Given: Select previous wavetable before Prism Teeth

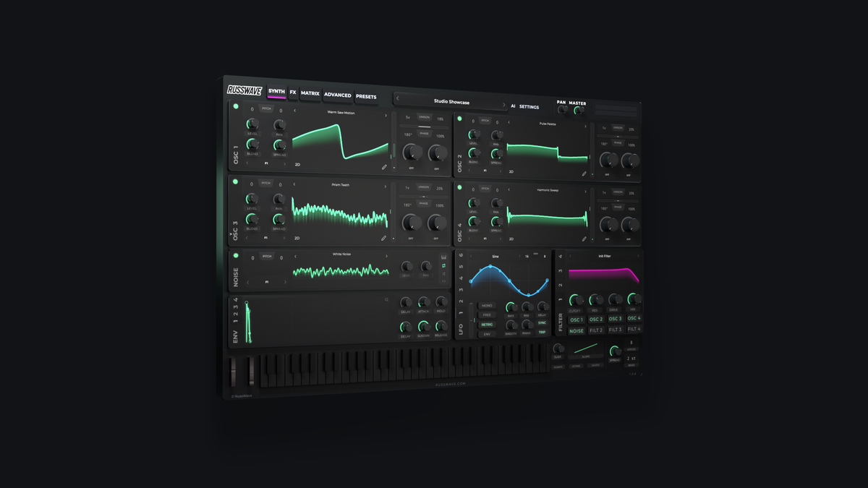Looking at the screenshot, I should pos(295,184).
